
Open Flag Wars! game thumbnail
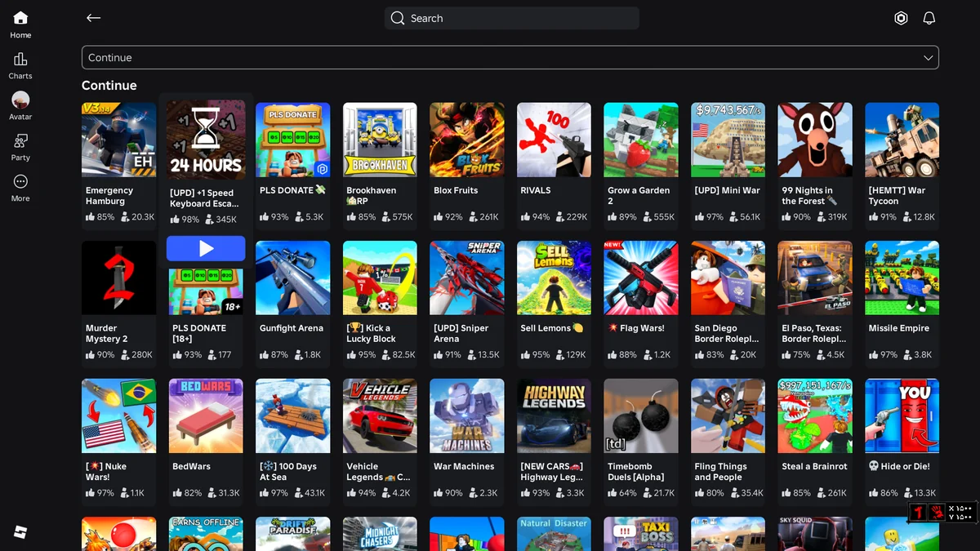coord(641,278)
